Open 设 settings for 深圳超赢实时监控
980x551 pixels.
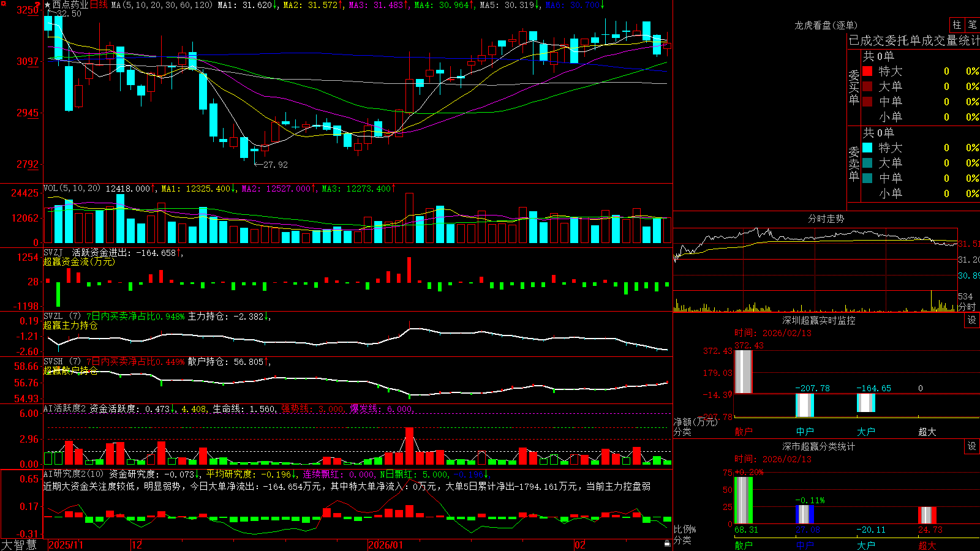point(972,320)
